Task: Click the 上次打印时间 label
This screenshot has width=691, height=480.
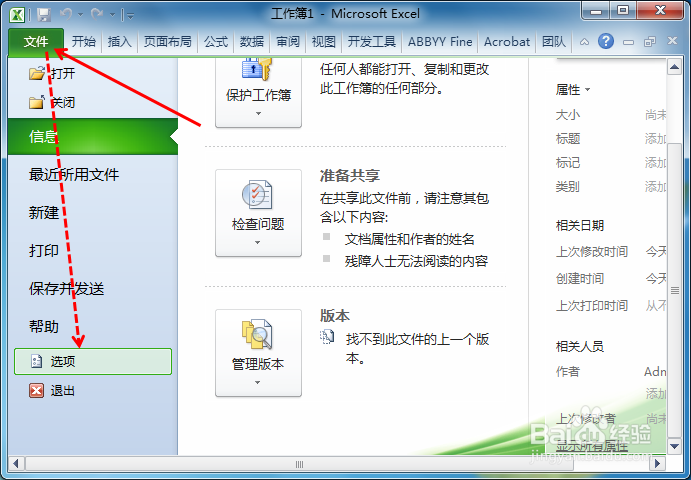Action: tap(591, 305)
